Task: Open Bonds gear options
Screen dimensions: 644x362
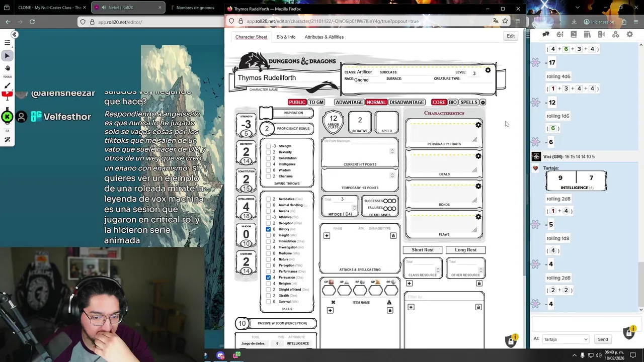Action: click(x=478, y=186)
